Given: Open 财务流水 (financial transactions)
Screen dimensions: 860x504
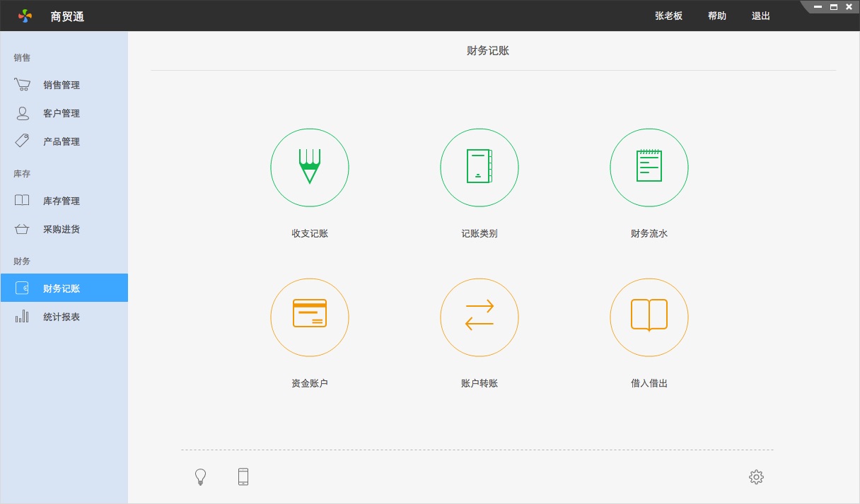Looking at the screenshot, I should [x=649, y=168].
